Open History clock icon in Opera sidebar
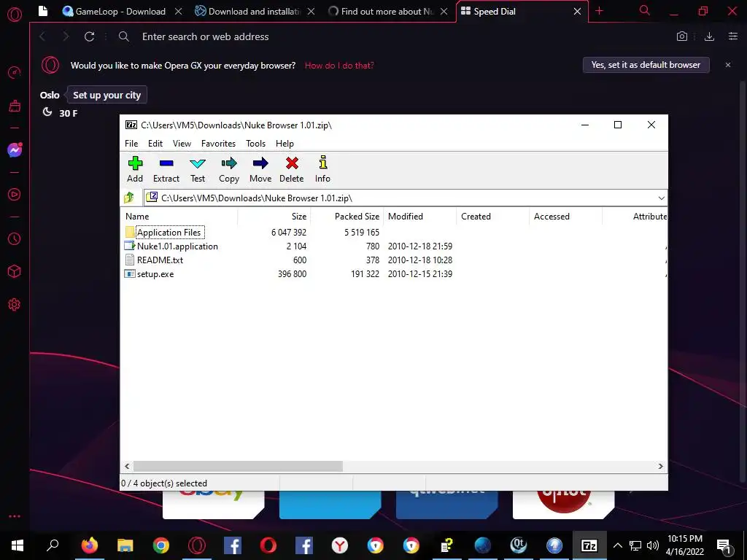Image resolution: width=747 pixels, height=560 pixels. click(15, 238)
